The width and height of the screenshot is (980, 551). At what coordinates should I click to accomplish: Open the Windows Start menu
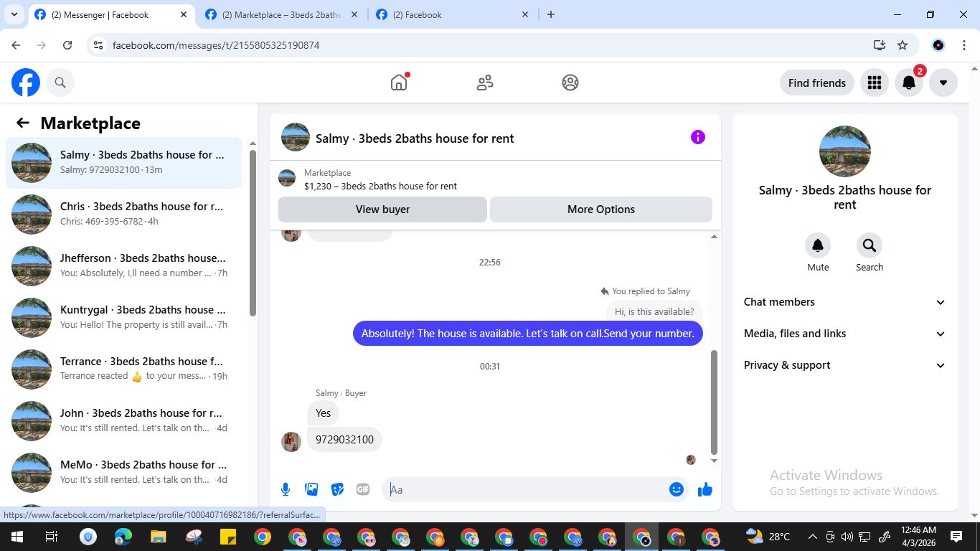point(16,537)
